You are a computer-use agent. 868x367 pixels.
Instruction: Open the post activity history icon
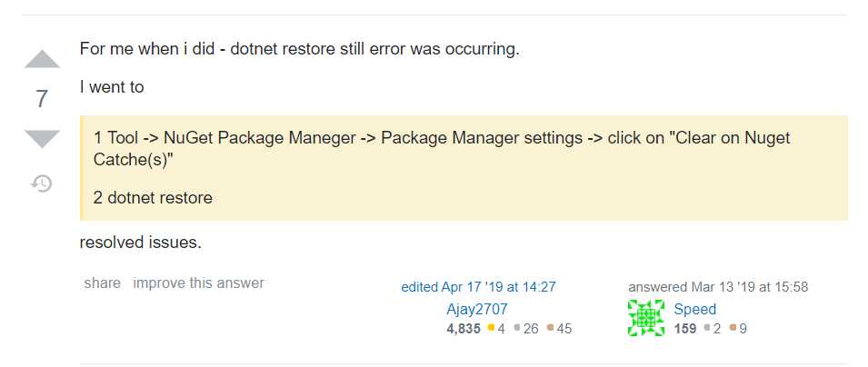pyautogui.click(x=42, y=183)
